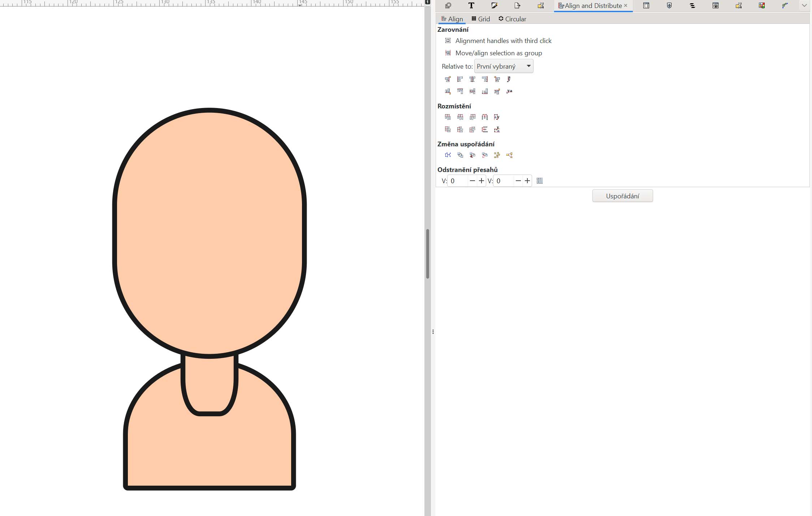Open the Swatches palette dialog tab
Screen dimensions: 812x516
762,6
